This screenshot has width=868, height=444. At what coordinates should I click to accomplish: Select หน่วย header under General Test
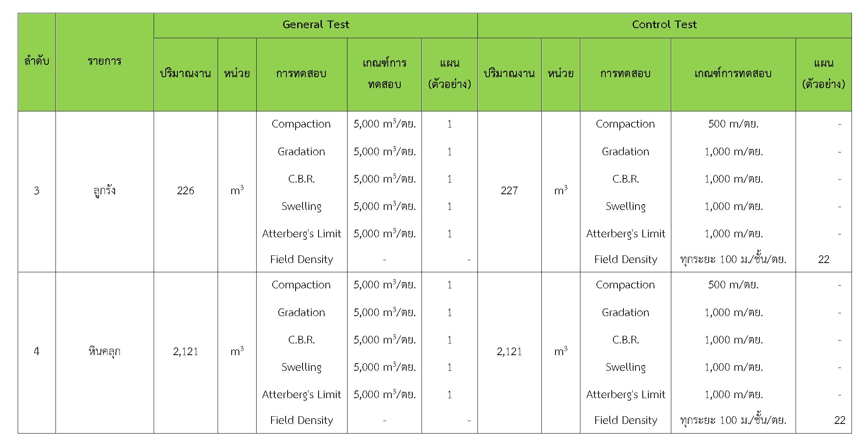(237, 74)
